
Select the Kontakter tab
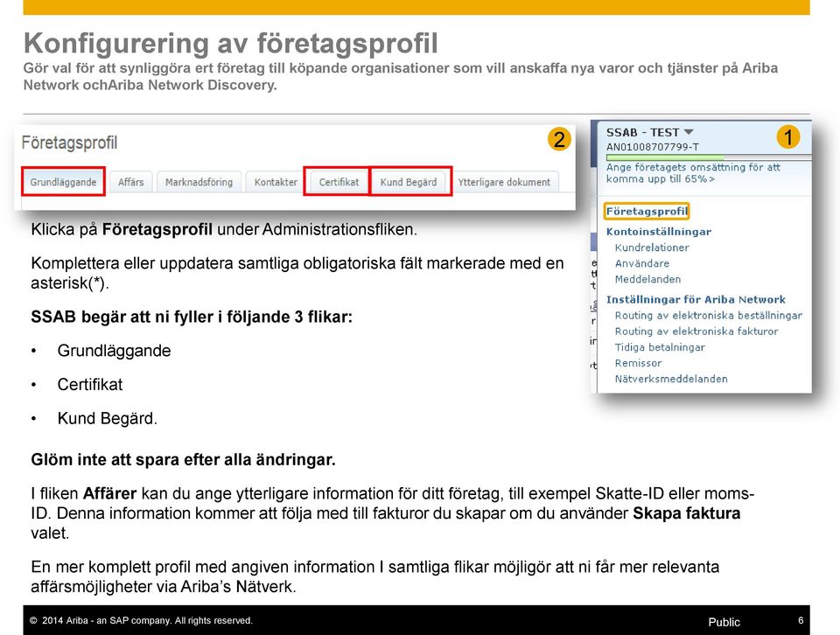[276, 182]
